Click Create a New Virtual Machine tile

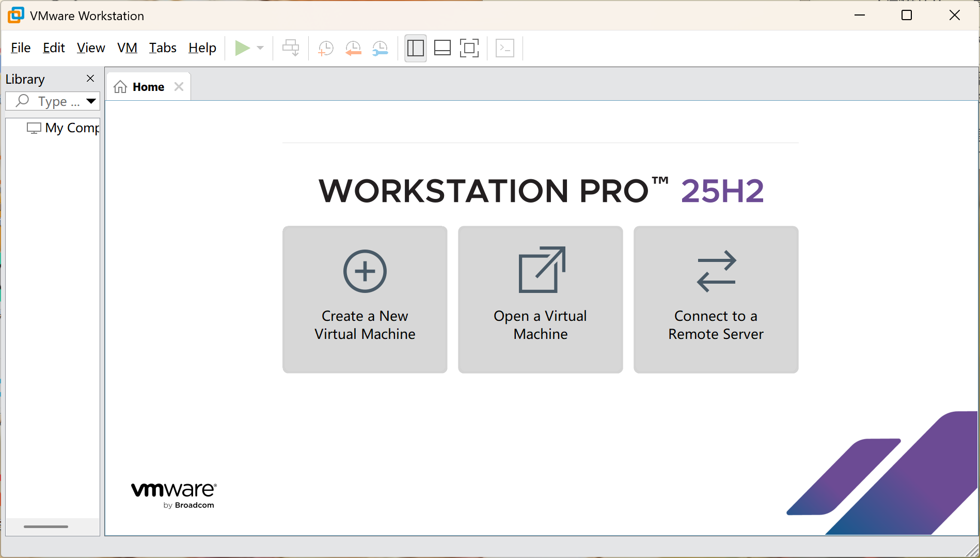(365, 299)
